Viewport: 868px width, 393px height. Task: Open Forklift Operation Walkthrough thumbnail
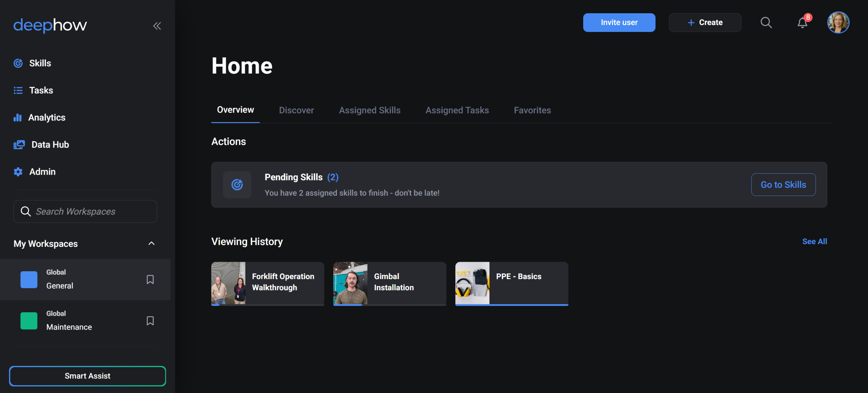[228, 283]
